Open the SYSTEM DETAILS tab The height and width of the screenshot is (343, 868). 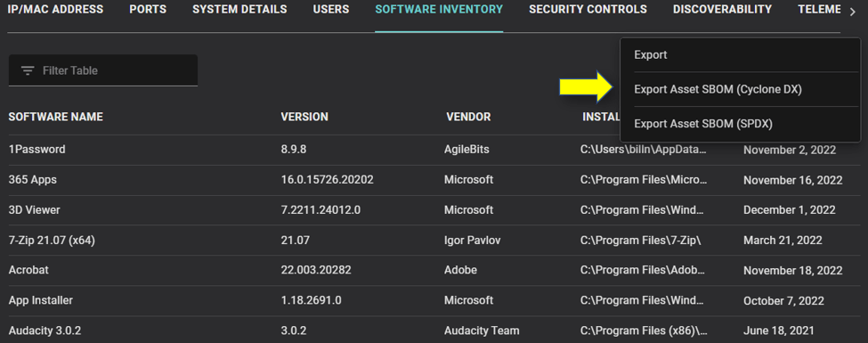coord(239,10)
